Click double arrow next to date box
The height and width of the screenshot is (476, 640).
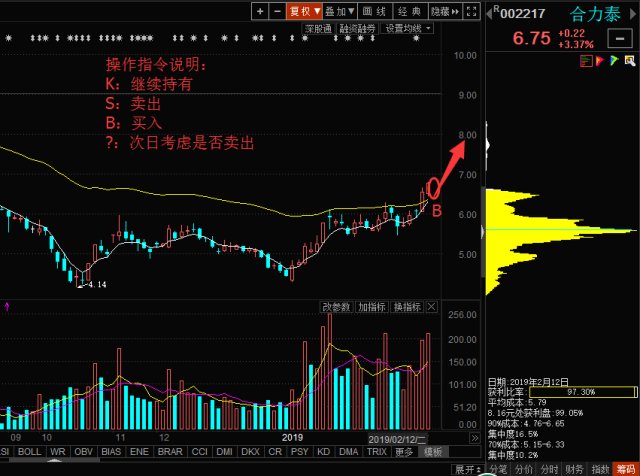point(475,439)
